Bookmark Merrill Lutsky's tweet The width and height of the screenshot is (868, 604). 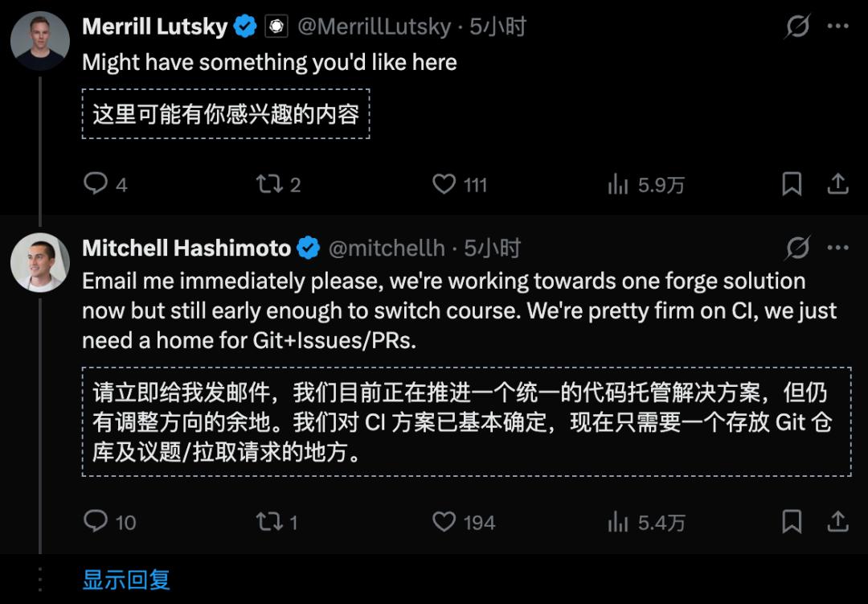[x=792, y=185]
